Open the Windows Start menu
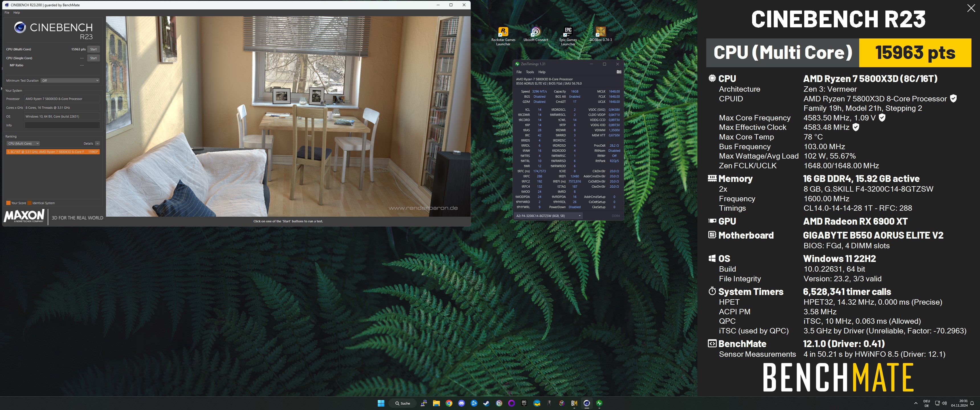Screen dimensions: 980x410 coord(381,403)
